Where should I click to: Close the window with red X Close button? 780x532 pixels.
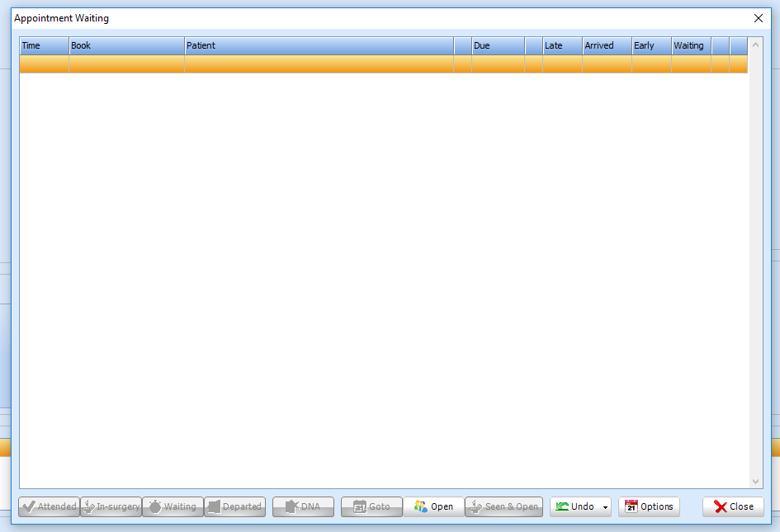click(x=733, y=506)
